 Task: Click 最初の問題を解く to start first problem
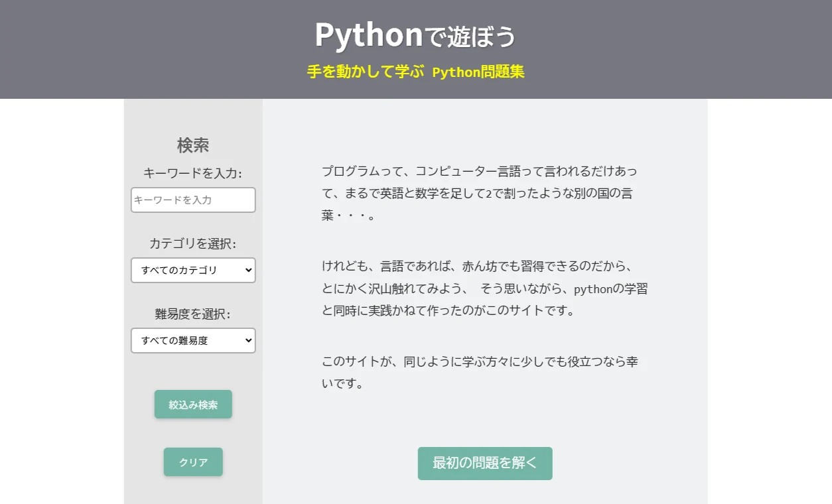(484, 463)
